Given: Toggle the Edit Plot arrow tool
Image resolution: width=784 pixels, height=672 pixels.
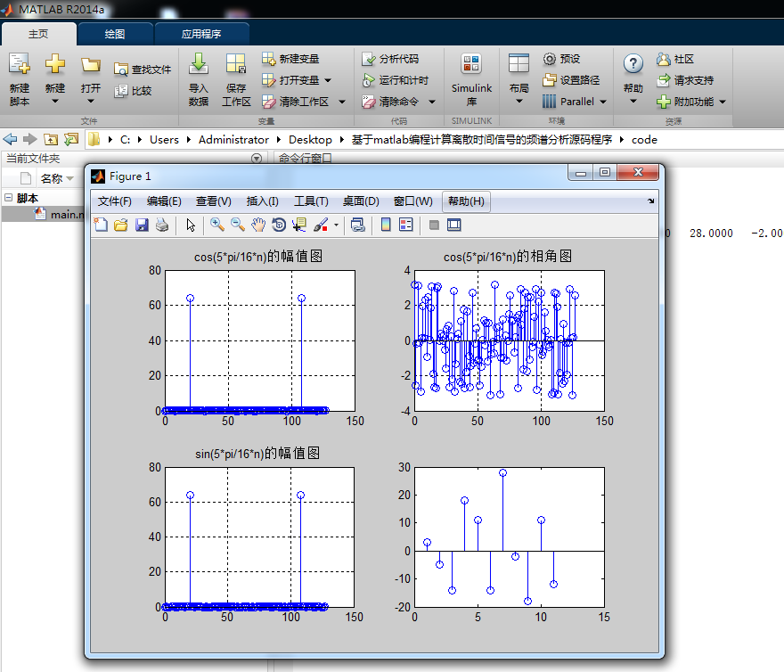Looking at the screenshot, I should [x=191, y=225].
